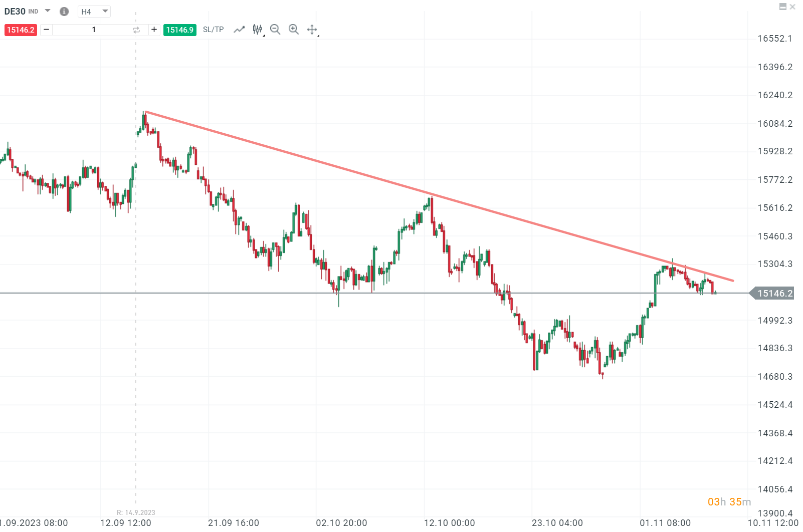The image size is (803, 532).
Task: Decrease volume with the minus button
Action: [46, 30]
